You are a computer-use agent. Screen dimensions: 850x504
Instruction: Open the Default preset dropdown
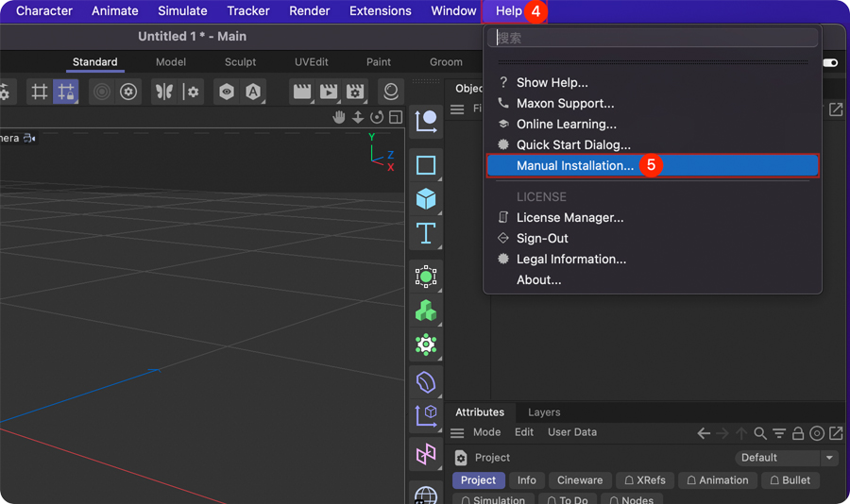(x=787, y=458)
